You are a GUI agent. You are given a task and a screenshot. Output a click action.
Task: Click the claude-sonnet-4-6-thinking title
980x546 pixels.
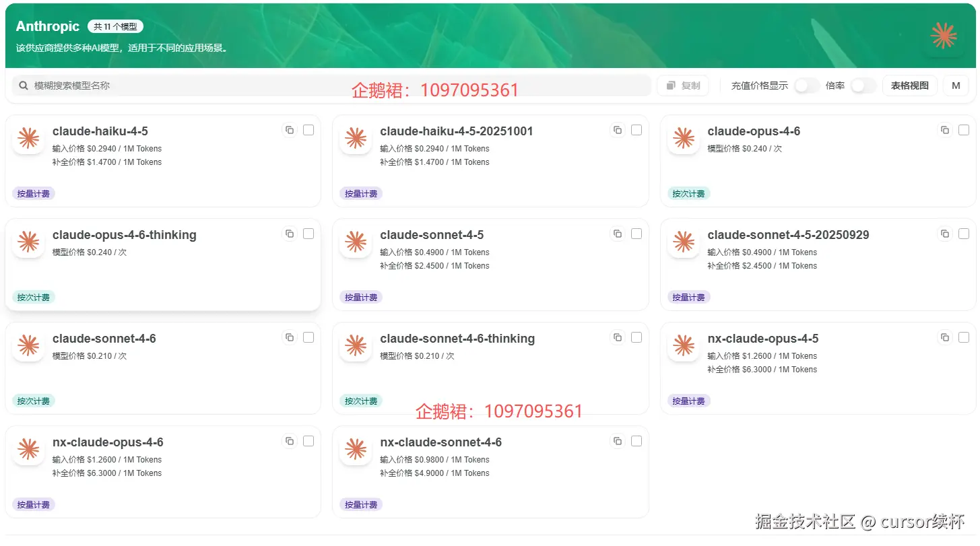457,339
